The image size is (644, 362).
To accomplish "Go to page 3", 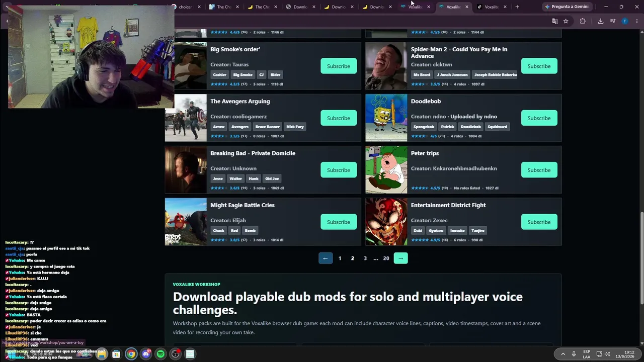I will click(x=365, y=258).
